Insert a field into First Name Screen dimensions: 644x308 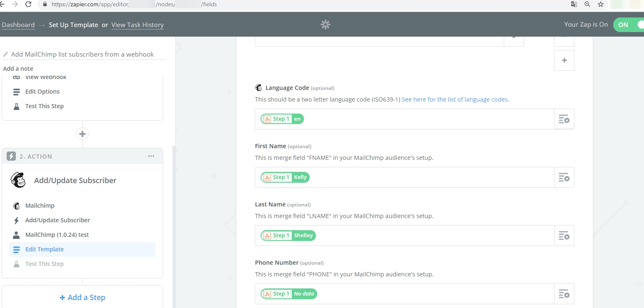click(564, 177)
